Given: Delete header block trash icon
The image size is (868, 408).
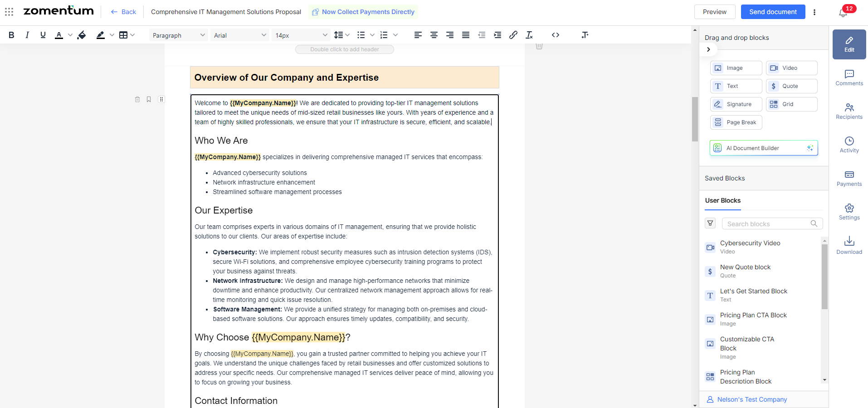Looking at the screenshot, I should (539, 46).
